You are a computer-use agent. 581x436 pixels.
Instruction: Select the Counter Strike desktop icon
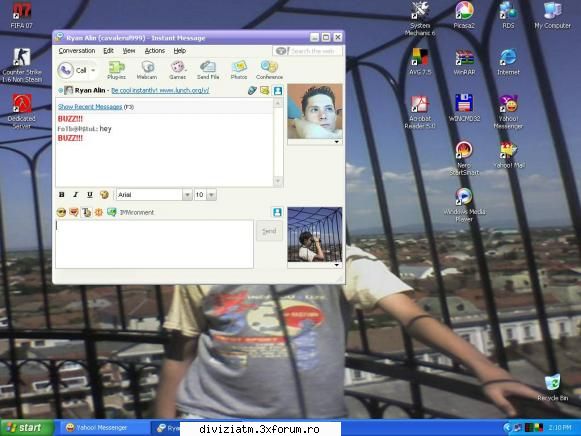22,66
